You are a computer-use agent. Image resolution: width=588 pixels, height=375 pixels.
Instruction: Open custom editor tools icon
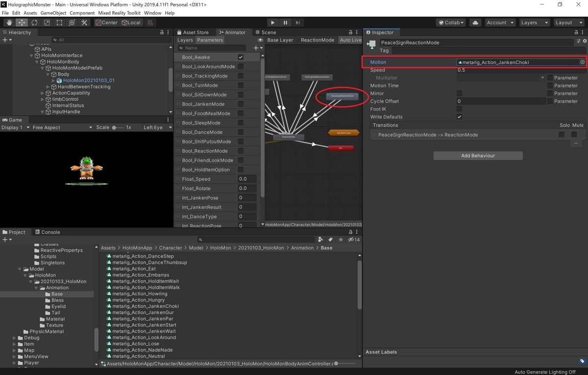pos(84,23)
